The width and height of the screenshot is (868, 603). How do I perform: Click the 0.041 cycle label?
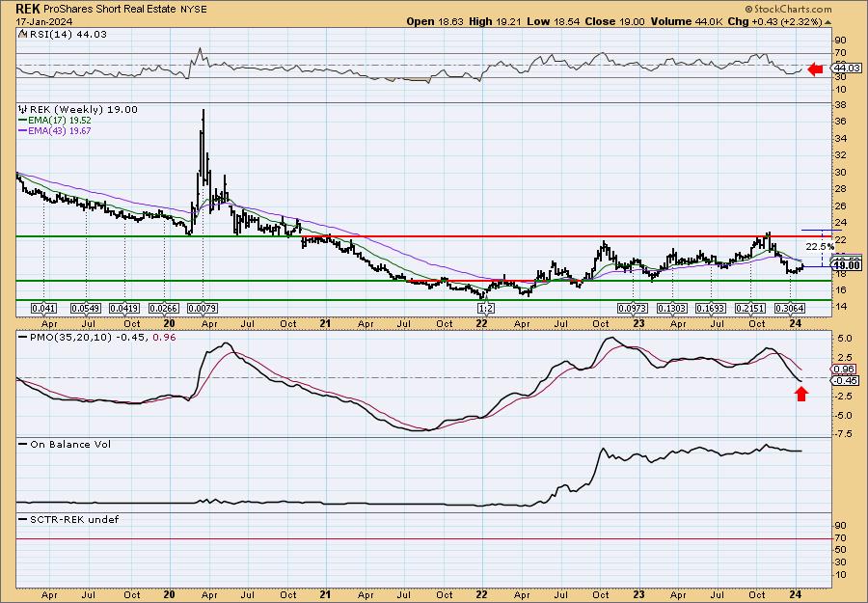tap(43, 309)
